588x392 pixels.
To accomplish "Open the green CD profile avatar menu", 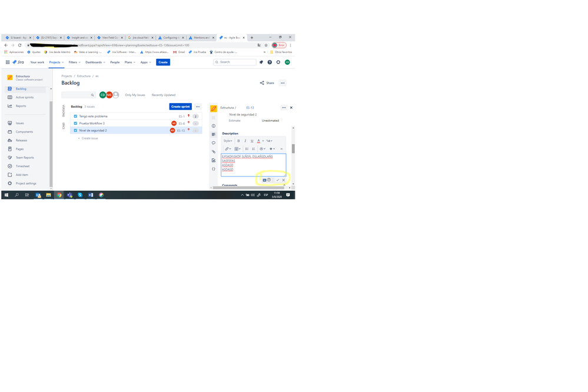I will pyautogui.click(x=287, y=62).
